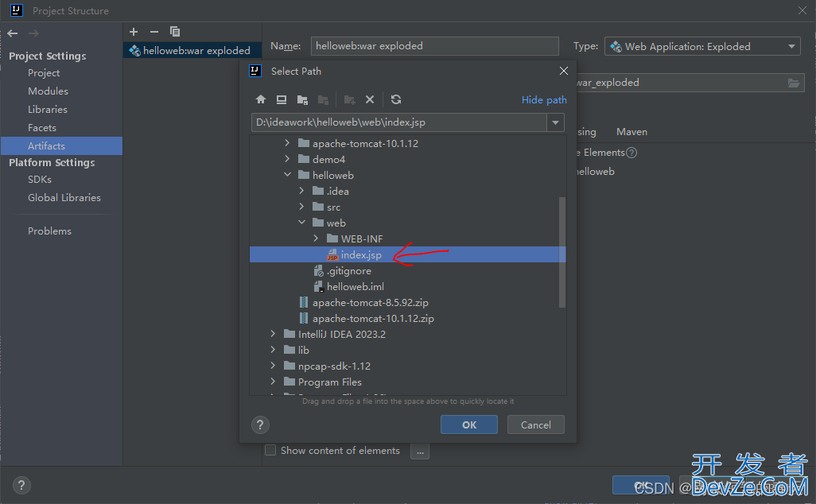Viewport: 816px width, 504px height.
Task: Click the module directory icon
Action: click(323, 99)
